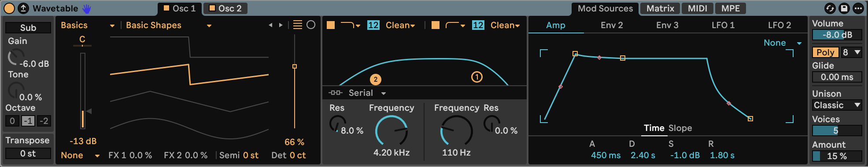Click filter handle 2 on the curve
This screenshot has height=167, width=868.
[x=375, y=79]
